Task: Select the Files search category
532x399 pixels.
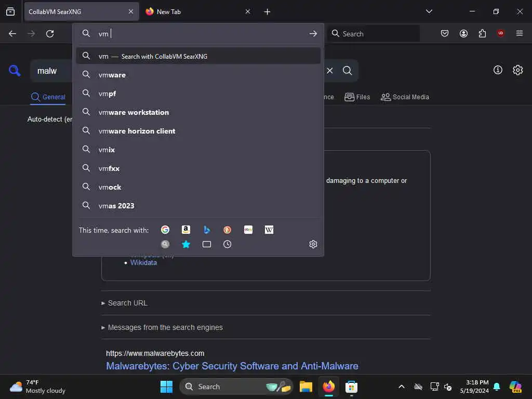Action: 357,97
